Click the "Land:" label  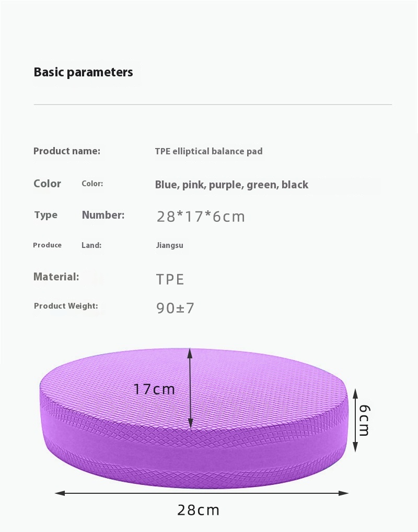91,245
